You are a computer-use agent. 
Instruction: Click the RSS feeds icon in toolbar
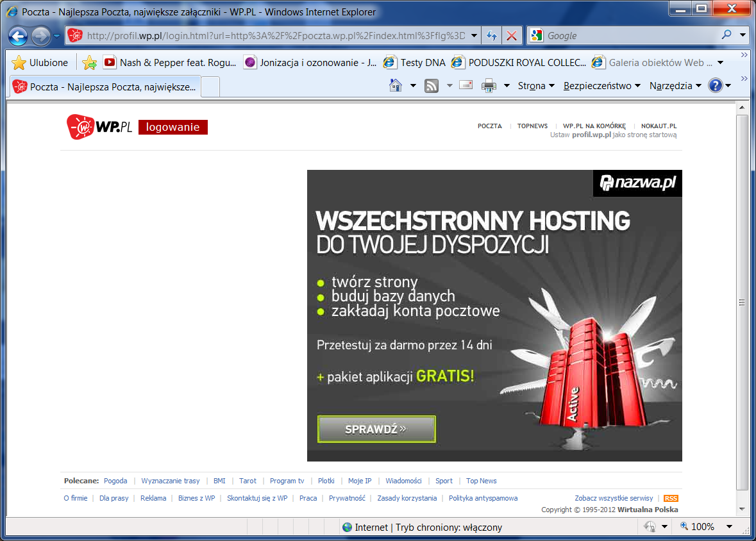431,86
